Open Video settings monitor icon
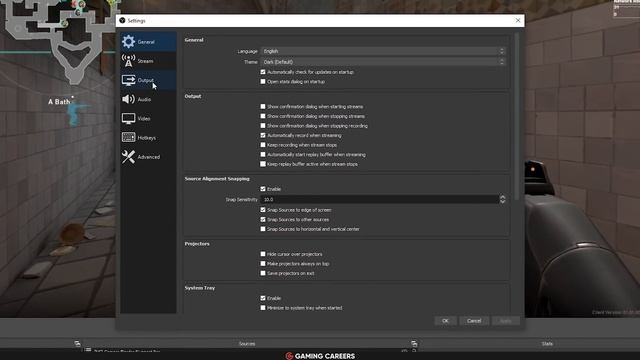Viewport: 640px width, 360px height. (x=128, y=118)
